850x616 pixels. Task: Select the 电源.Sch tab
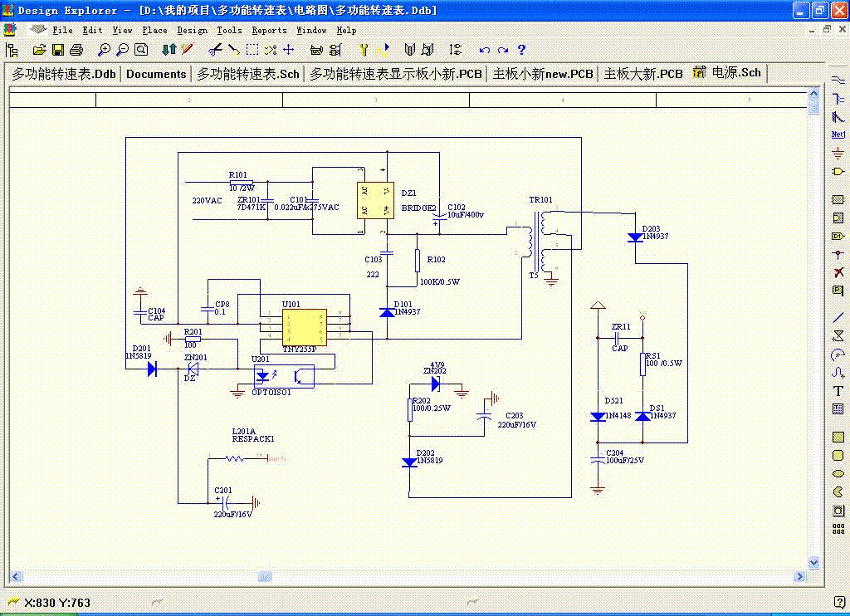[x=728, y=73]
